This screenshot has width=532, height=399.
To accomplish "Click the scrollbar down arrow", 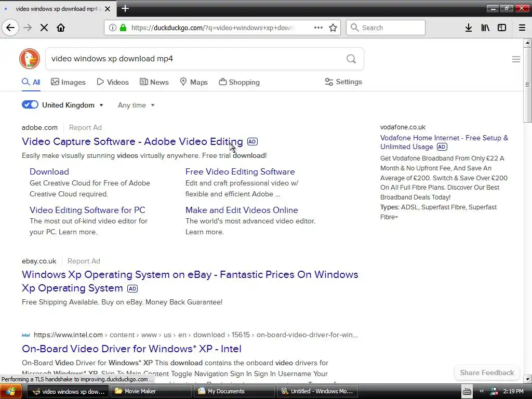I will 527,379.
